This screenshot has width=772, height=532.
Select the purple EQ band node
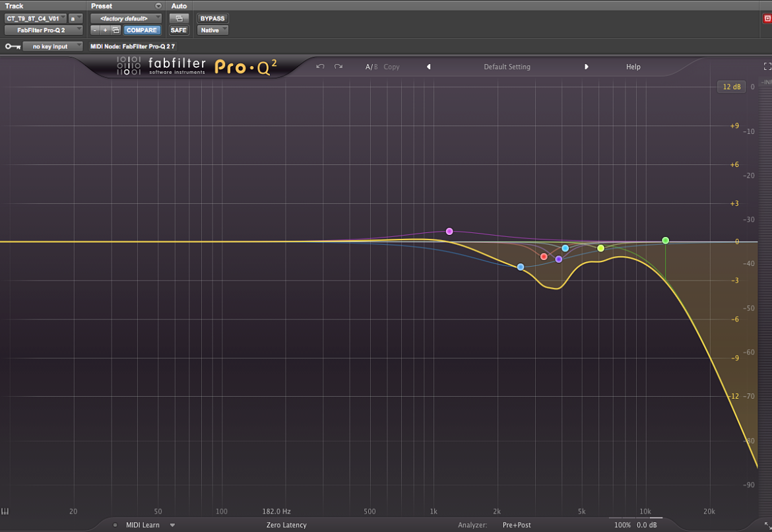point(558,259)
